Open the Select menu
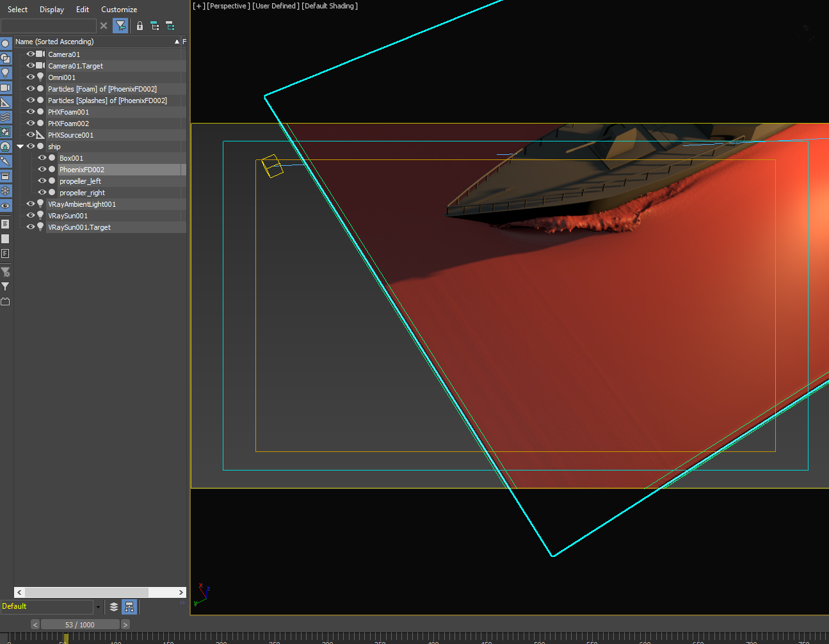Screen dimensions: 829x644 (17, 10)
